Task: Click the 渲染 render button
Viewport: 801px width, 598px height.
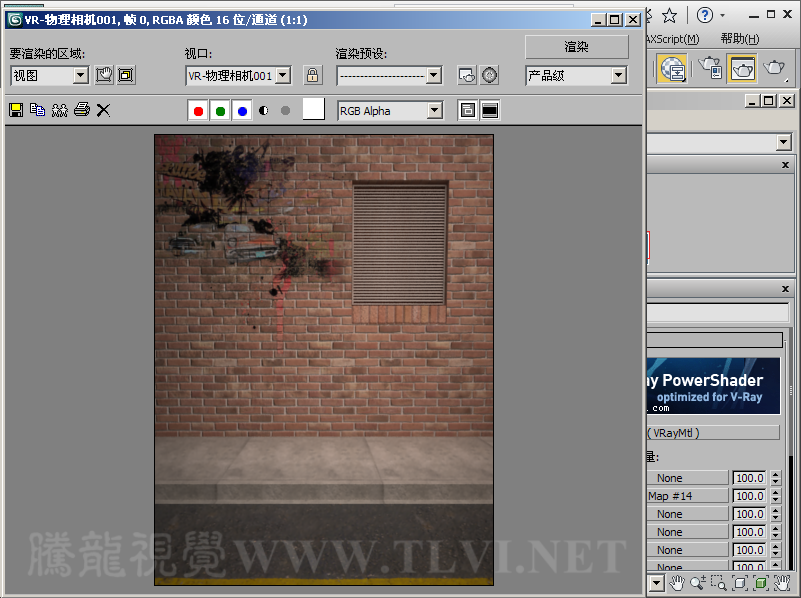Action: click(576, 47)
